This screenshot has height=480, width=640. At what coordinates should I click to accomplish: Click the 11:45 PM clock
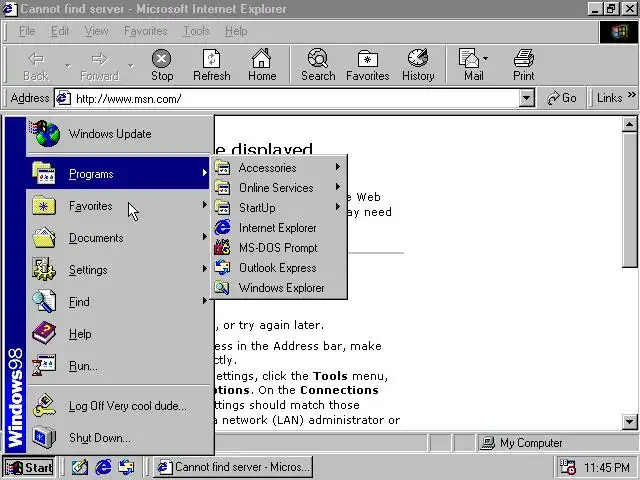click(x=607, y=467)
